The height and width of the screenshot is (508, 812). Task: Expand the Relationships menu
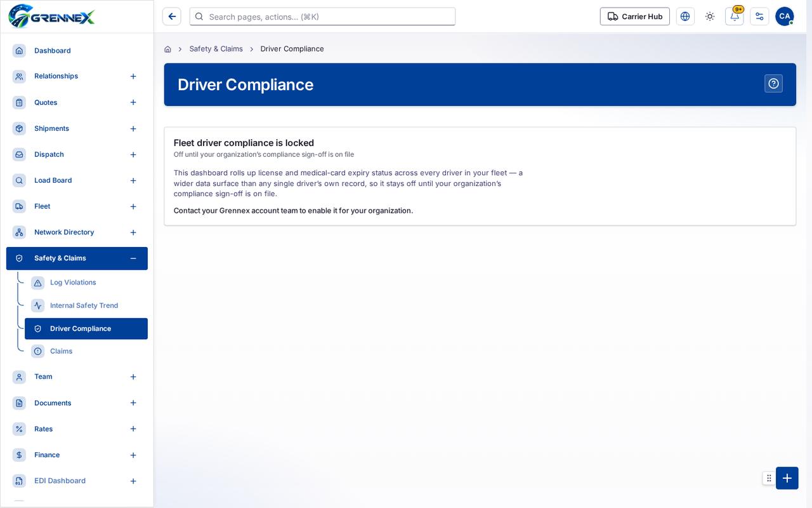click(133, 76)
